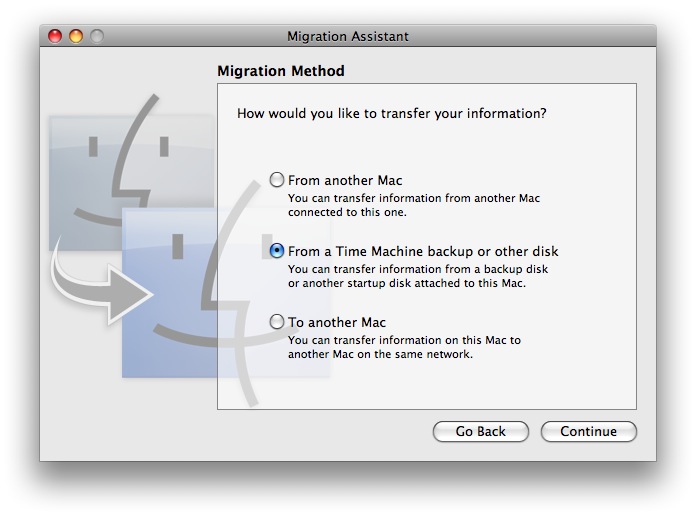Image resolution: width=696 pixels, height=516 pixels.
Task: Click the 'Migration Method' heading
Action: 281,71
